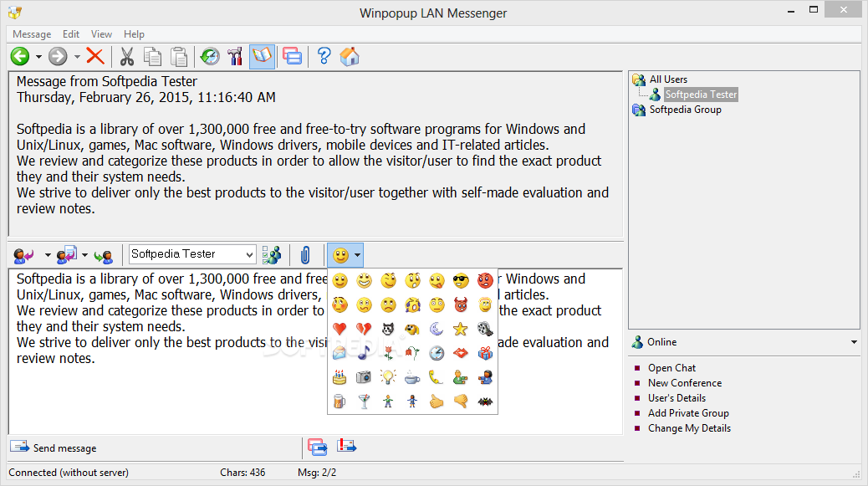Screen dimensions: 868x486
Task: Click the smiley emoticon toolbar button
Action: (340, 255)
